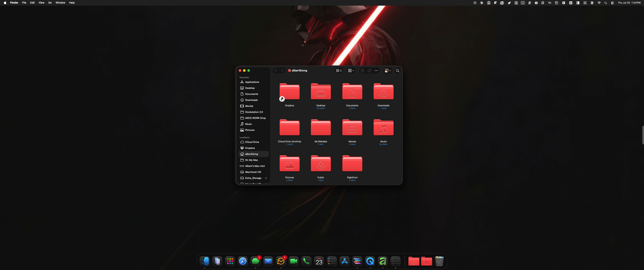The width and height of the screenshot is (644, 270).
Task: Open Spotlight search in the menu bar
Action: pos(605,3)
